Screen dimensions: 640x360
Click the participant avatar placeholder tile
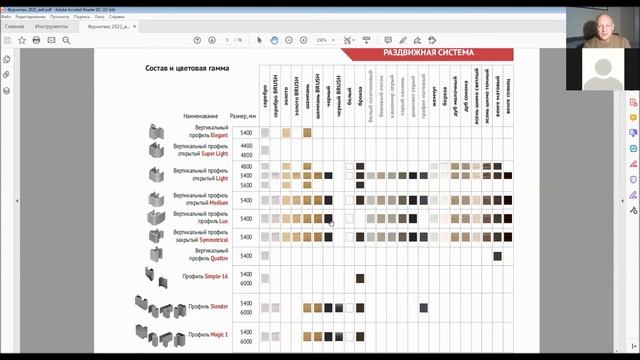603,69
